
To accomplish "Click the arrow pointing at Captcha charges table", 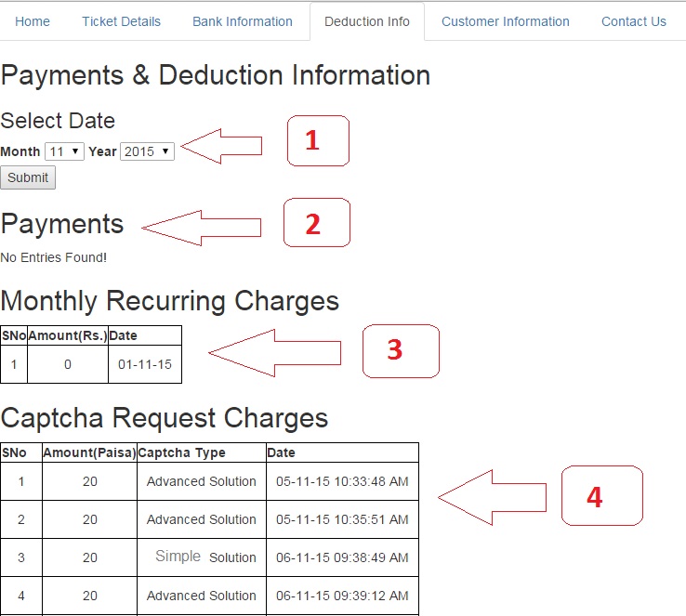I will pos(493,497).
